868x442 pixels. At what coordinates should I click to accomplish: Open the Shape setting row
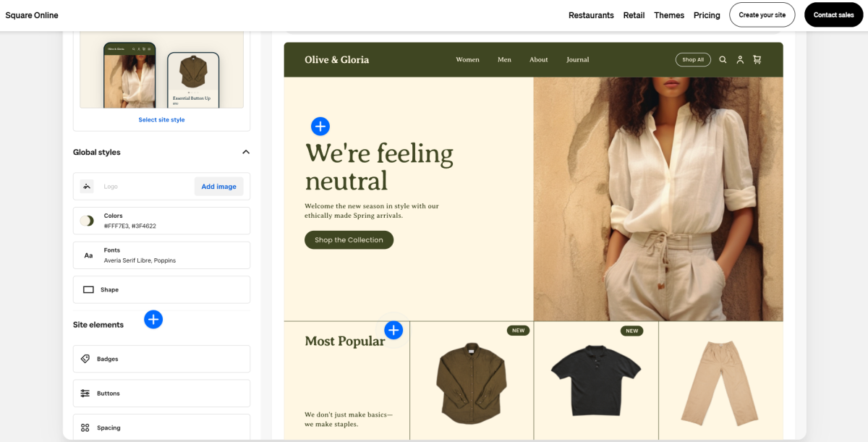[161, 289]
